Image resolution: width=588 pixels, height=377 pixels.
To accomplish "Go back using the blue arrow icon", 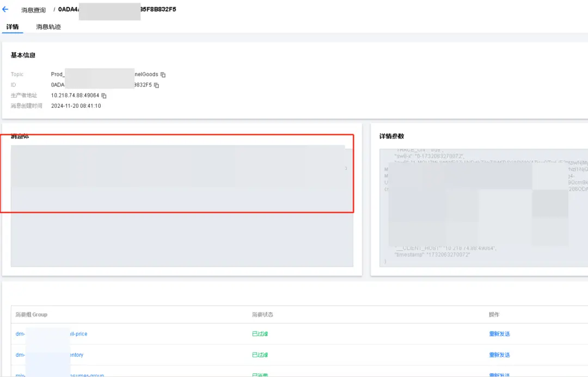I will tap(5, 9).
